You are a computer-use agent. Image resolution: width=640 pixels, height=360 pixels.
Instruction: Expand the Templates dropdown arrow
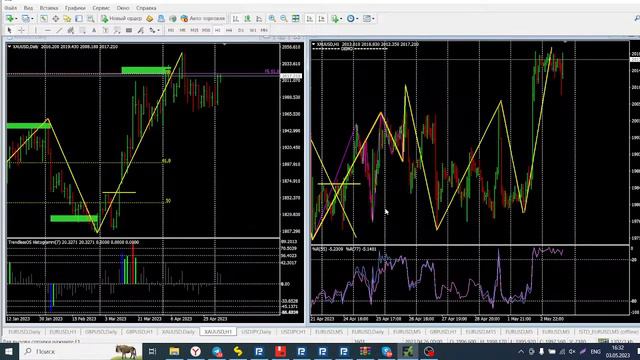point(373,19)
